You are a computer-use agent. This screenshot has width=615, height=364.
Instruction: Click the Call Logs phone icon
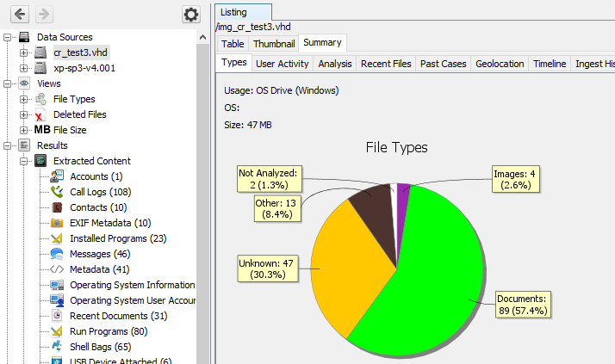tap(57, 192)
